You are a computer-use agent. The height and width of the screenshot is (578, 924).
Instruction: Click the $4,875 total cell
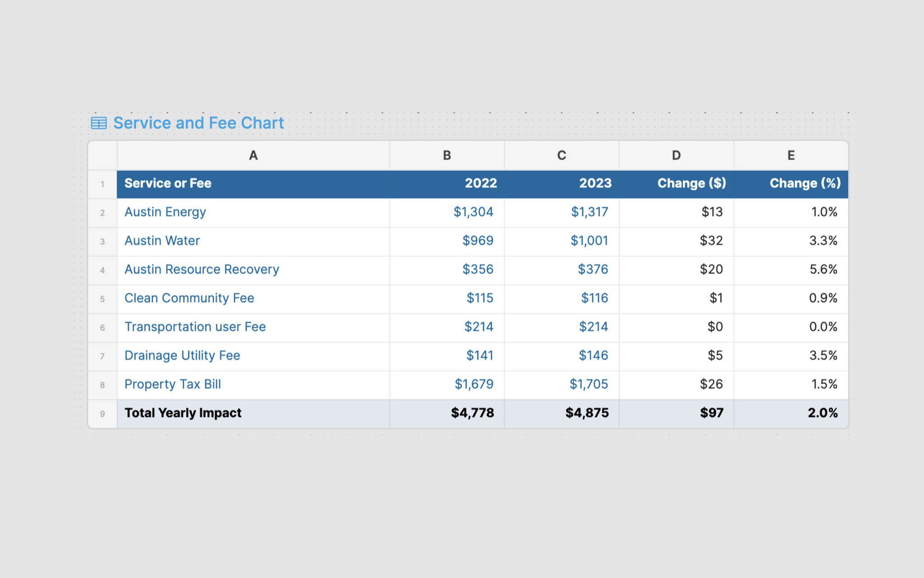[562, 414]
